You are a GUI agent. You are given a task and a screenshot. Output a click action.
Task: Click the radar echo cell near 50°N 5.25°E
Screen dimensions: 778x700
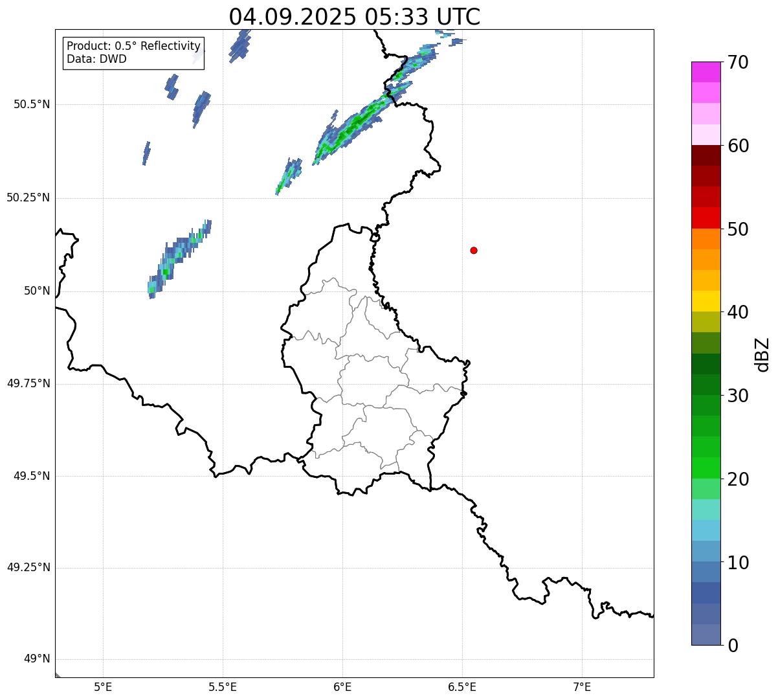(x=178, y=259)
